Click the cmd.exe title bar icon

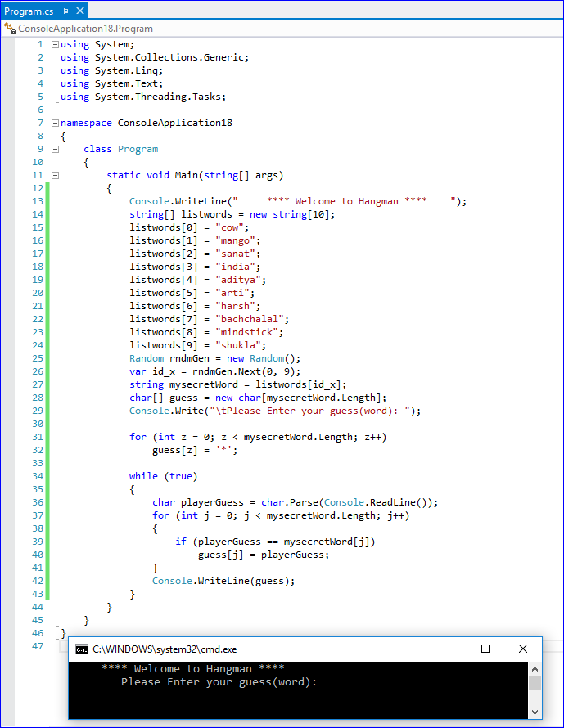coord(82,649)
